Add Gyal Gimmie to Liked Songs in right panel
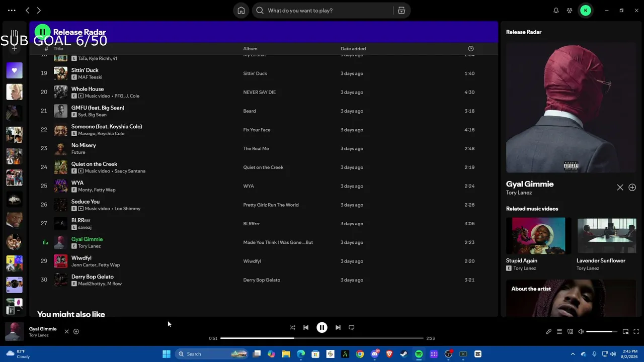 632,188
